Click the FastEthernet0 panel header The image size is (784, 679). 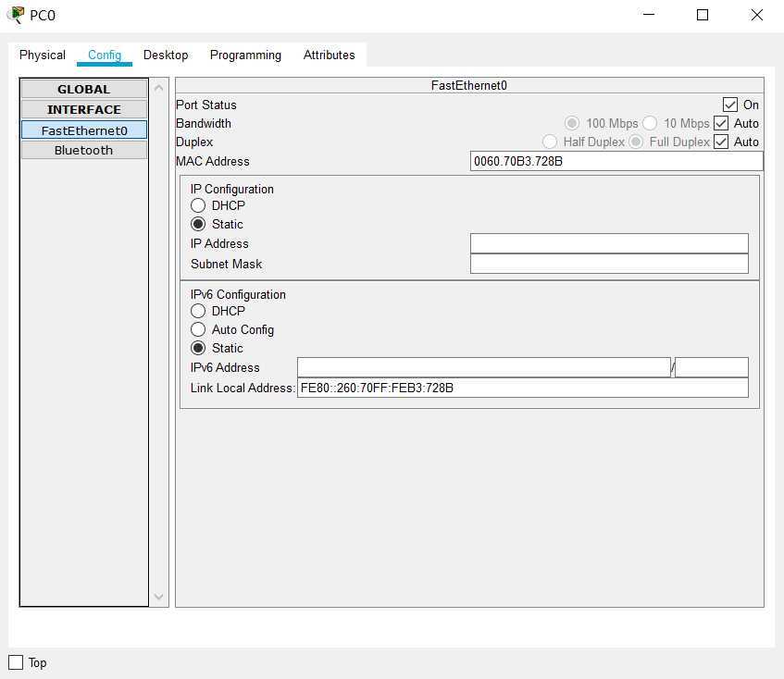[x=469, y=85]
